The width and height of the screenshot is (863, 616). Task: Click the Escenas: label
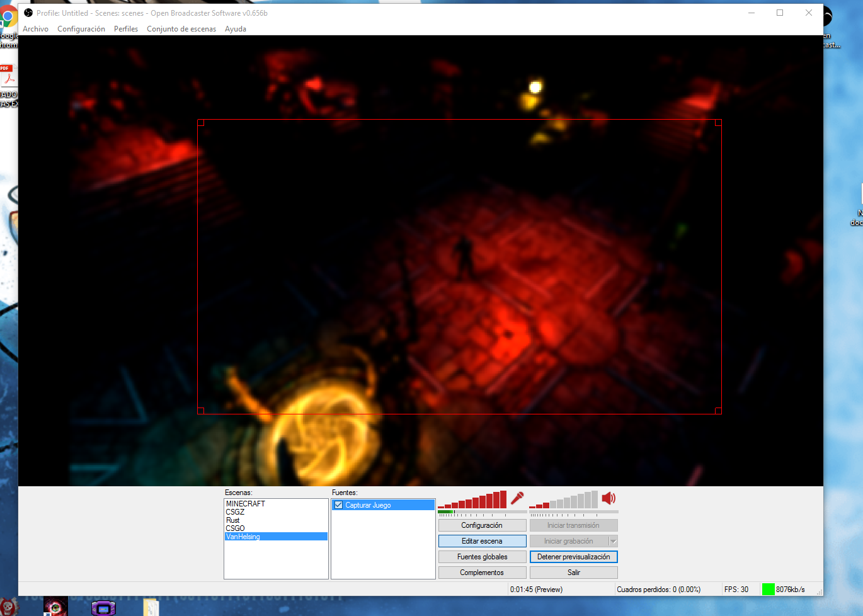(238, 493)
